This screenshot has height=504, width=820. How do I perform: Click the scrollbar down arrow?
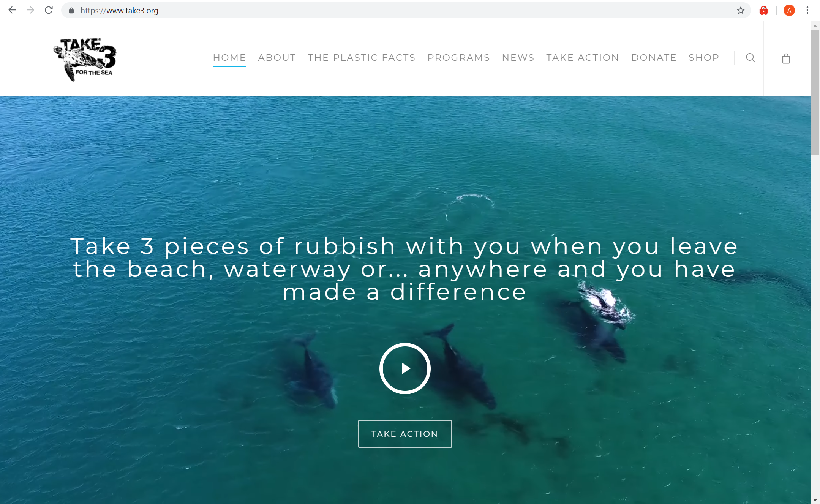click(x=815, y=500)
